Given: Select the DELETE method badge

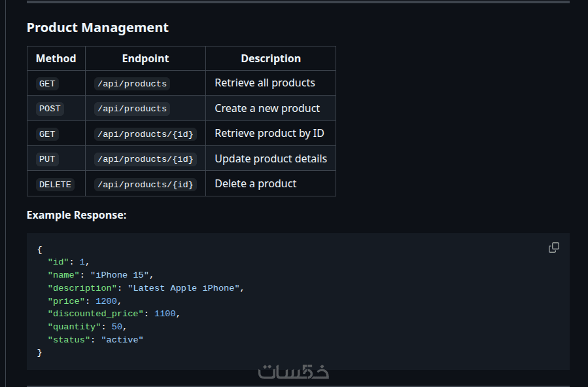Looking at the screenshot, I should click(x=55, y=185).
